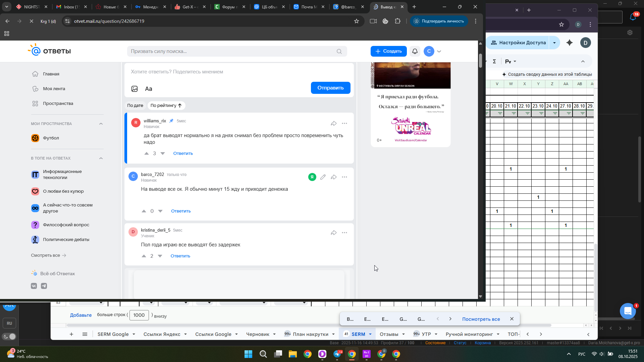Click the Отправить button
Screen dimensions: 644x362
point(330,88)
